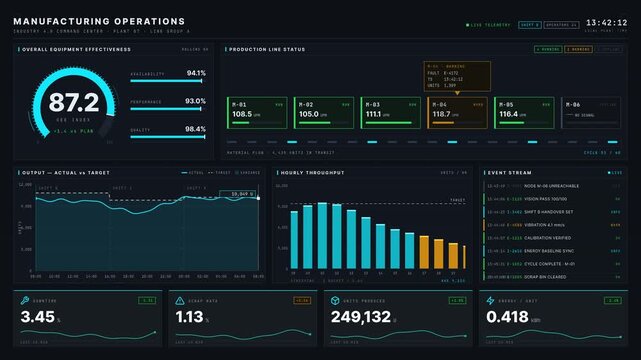Click the Energy per Unit green delta badge
The width and height of the screenshot is (641, 360).
613,301
